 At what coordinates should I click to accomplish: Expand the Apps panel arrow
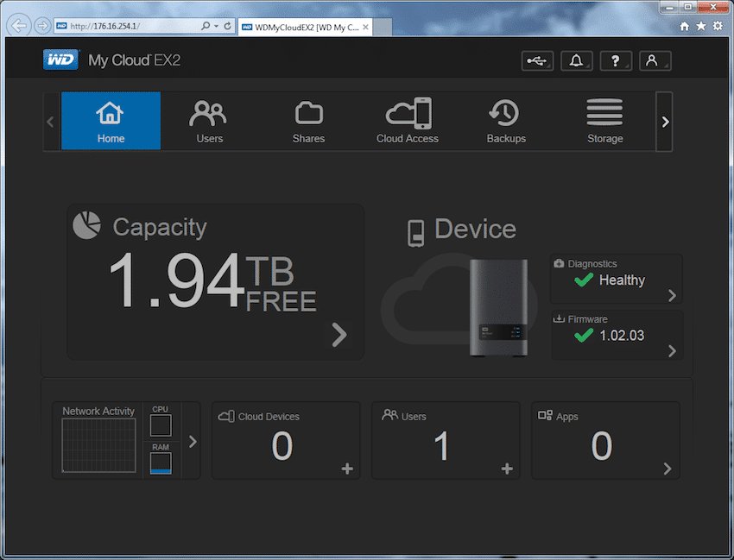(x=668, y=469)
